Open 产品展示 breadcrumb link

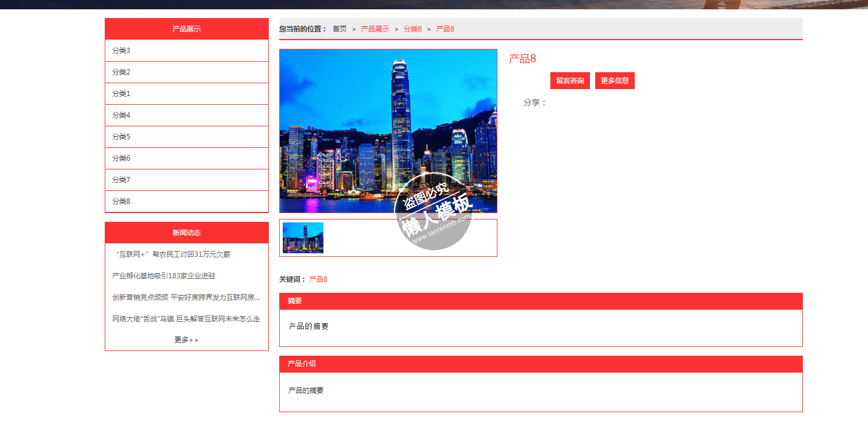375,29
